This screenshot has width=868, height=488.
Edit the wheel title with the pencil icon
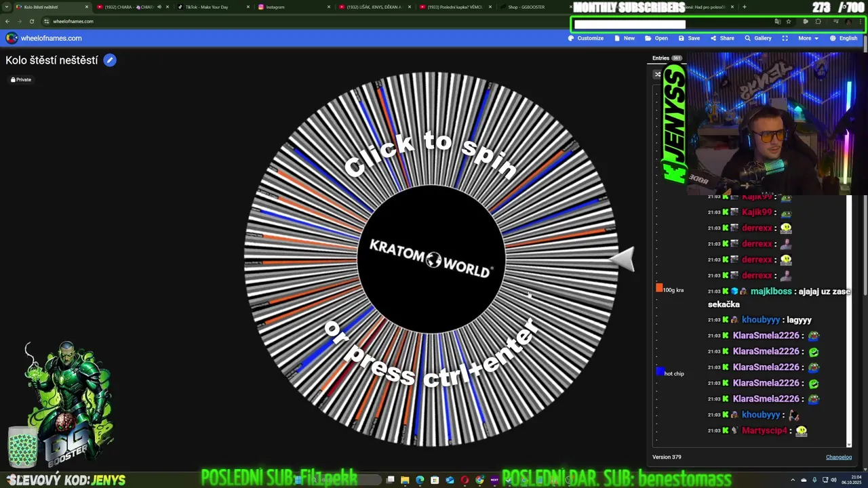(110, 60)
